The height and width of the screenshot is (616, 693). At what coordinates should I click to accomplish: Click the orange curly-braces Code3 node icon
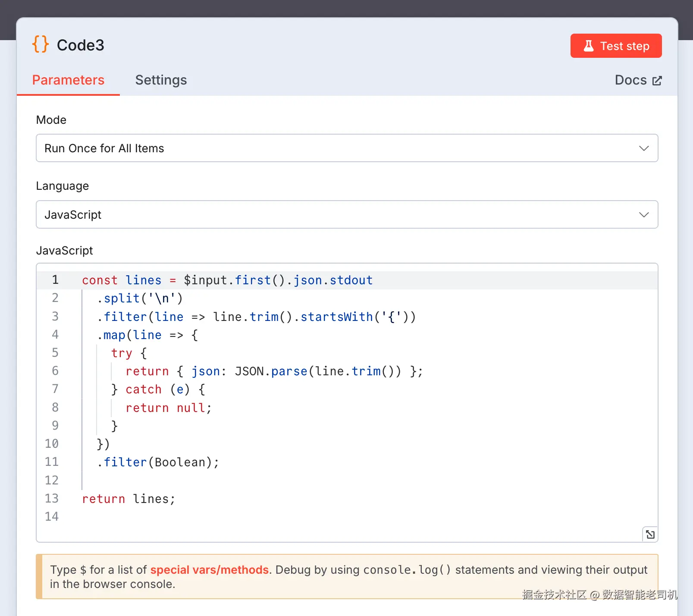(41, 44)
